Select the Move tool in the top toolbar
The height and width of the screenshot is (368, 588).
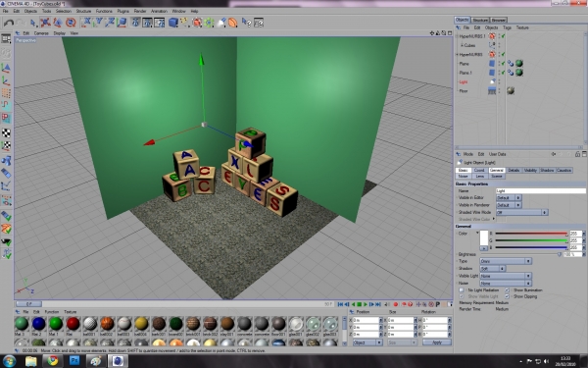[x=45, y=23]
